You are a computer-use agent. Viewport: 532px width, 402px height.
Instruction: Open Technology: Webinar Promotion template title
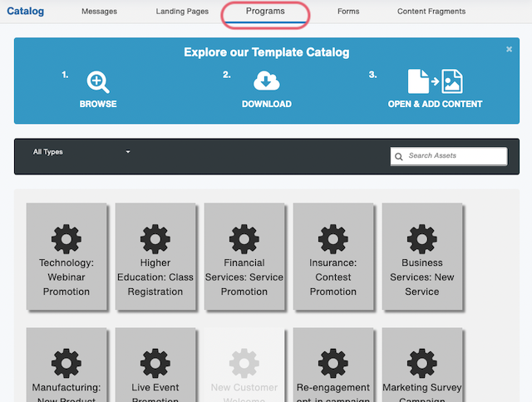[66, 277]
